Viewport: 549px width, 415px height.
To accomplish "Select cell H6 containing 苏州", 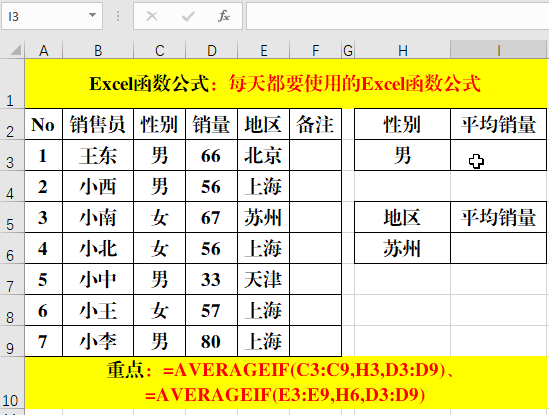I will pyautogui.click(x=403, y=248).
